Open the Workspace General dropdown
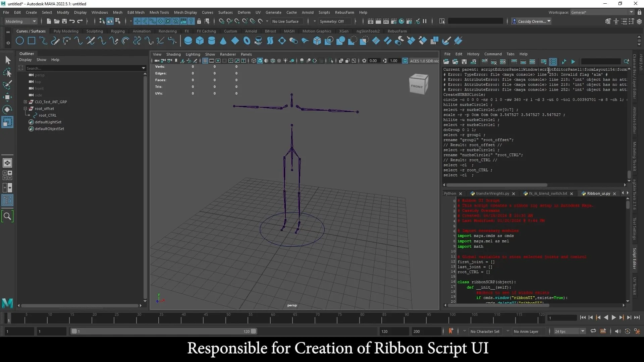This screenshot has height=362, width=644. pos(600,12)
